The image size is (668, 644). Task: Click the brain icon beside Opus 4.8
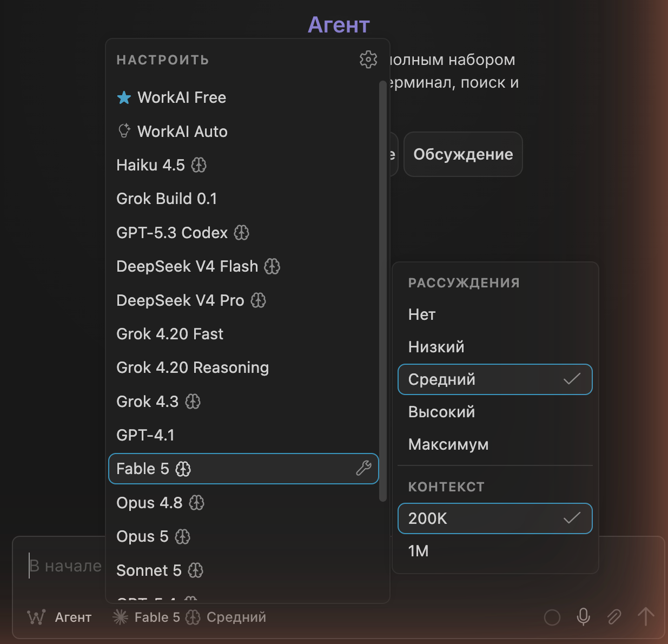click(x=197, y=503)
